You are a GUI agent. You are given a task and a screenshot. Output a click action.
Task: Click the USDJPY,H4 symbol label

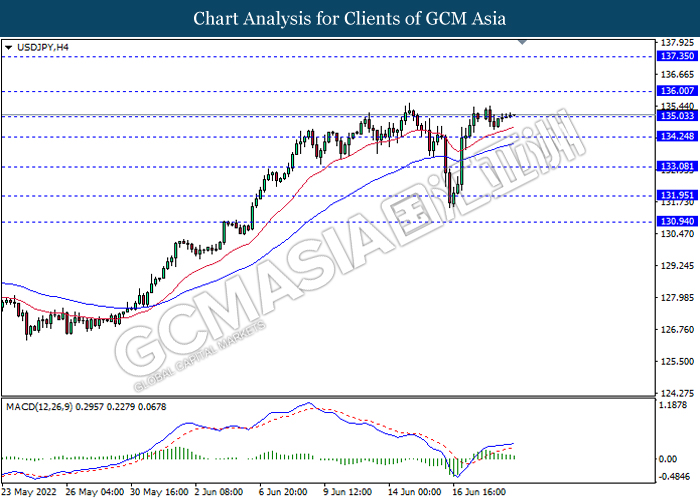pos(43,47)
